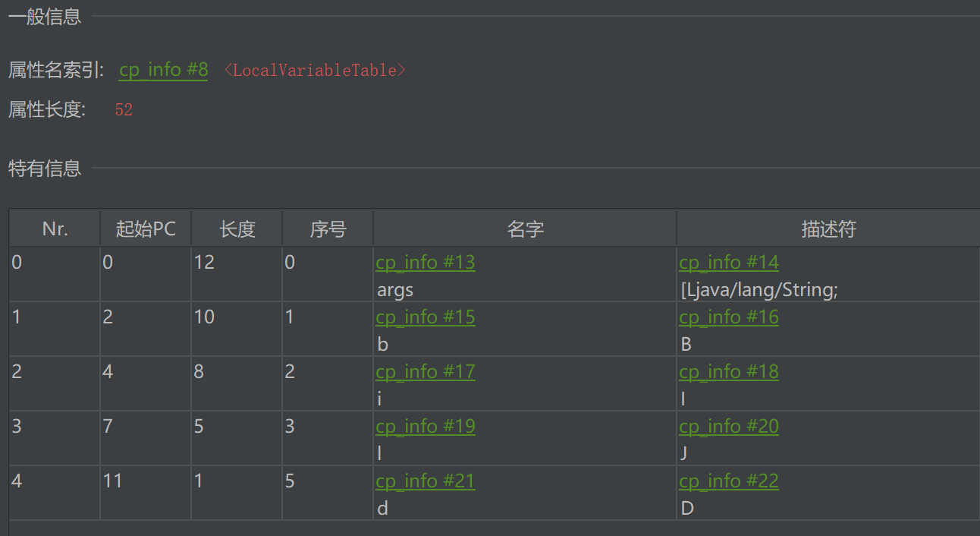Select the 序号 column header
Screen dimensions: 980x536
coord(328,229)
